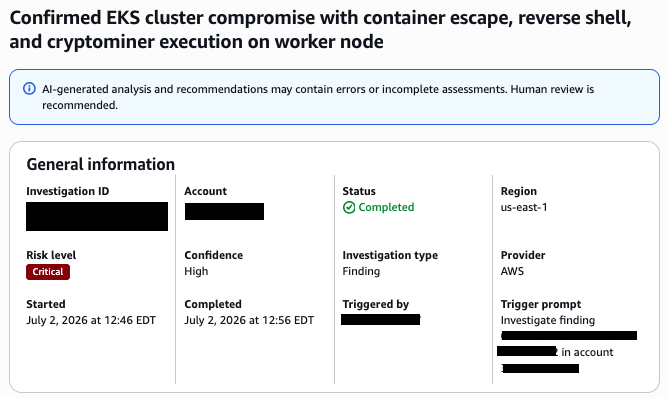Click the Triggered by label
The image size is (667, 398).
click(376, 304)
